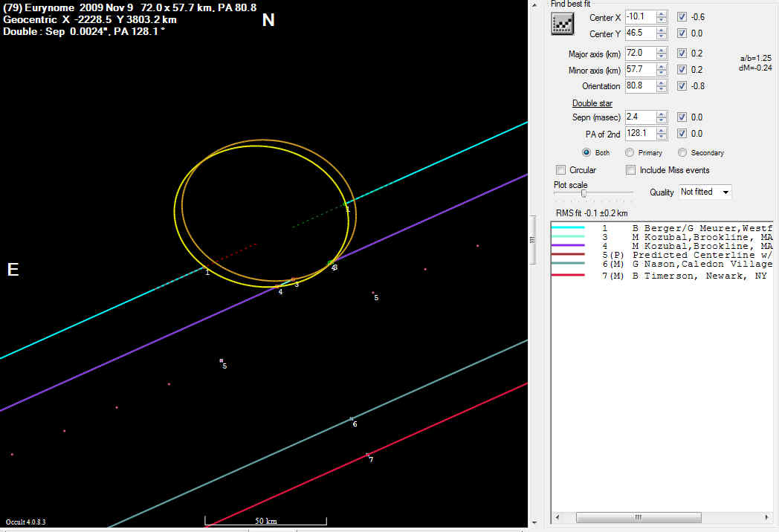Enable the Circular checkbox
Screen dimensions: 779x532
[x=561, y=170]
